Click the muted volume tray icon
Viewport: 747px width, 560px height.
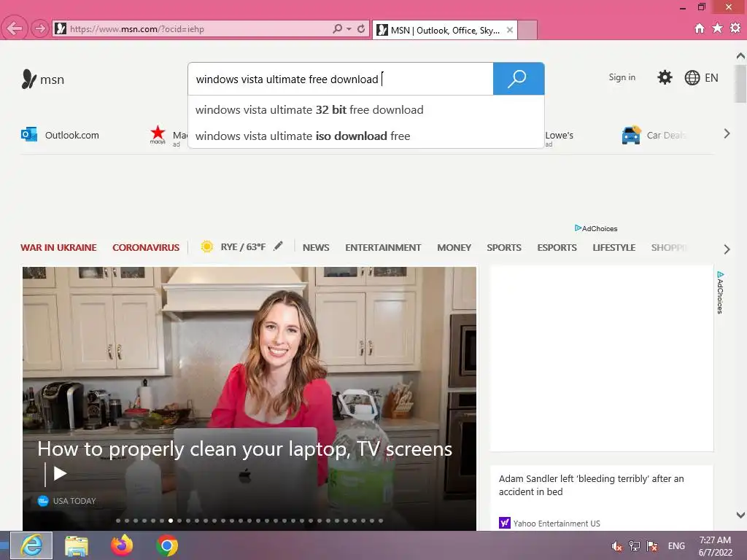(x=616, y=546)
